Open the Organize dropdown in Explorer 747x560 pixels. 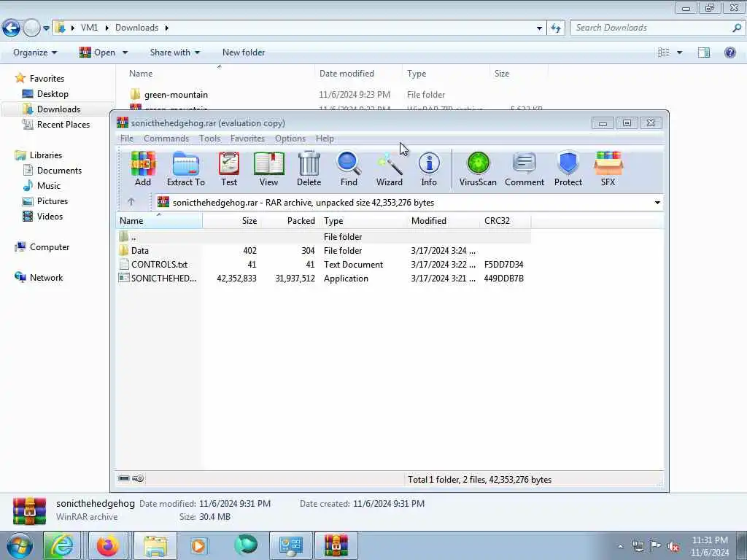tap(35, 52)
